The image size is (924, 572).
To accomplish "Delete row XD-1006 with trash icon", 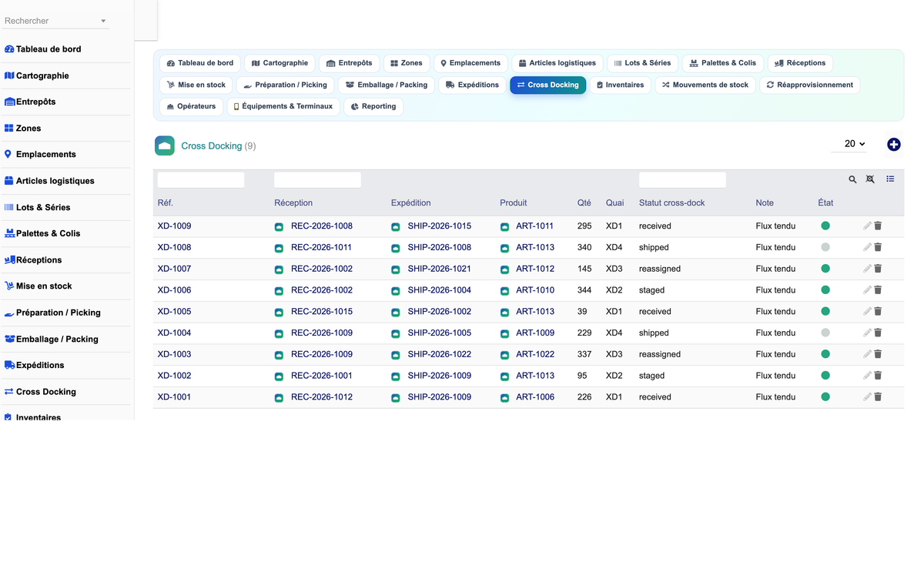I will tap(878, 290).
